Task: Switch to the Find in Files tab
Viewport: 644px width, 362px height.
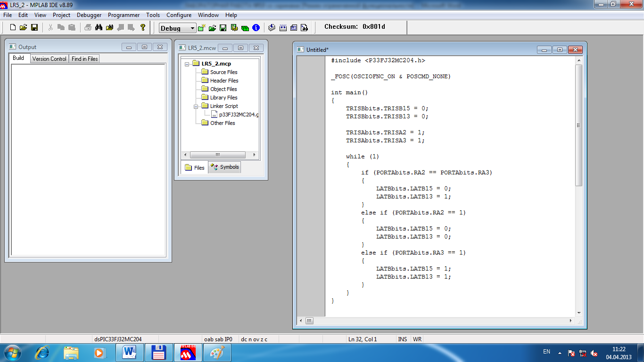Action: click(85, 59)
